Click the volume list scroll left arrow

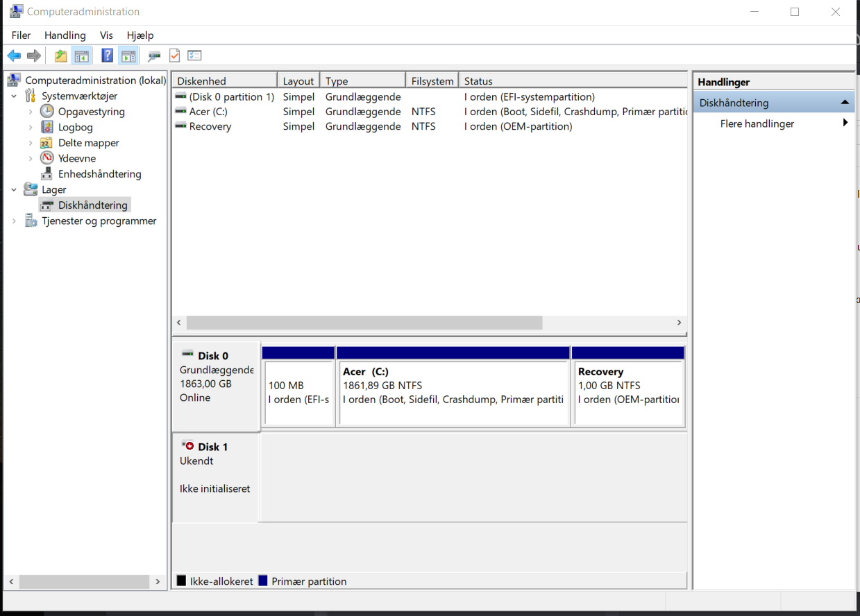point(179,323)
